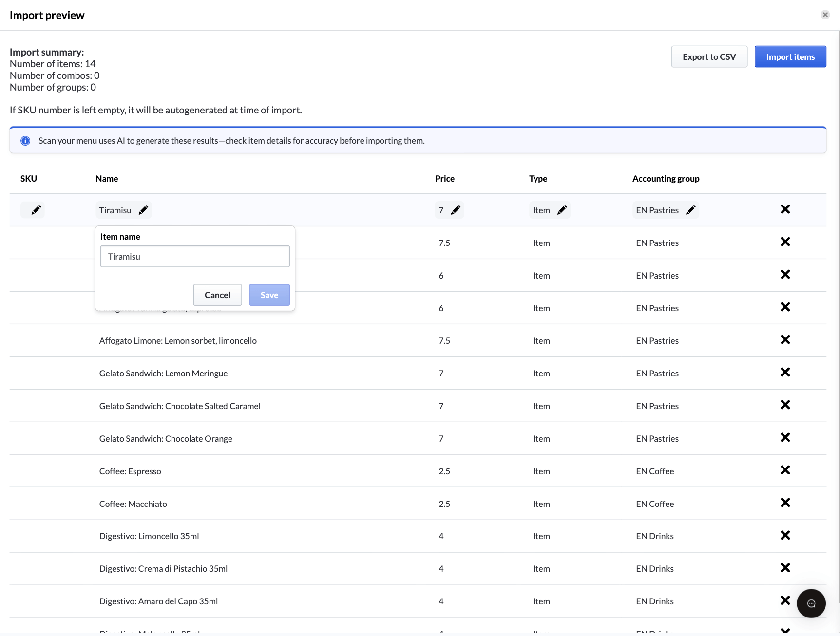840x636 pixels.
Task: Open the chat support widget
Action: point(811,603)
